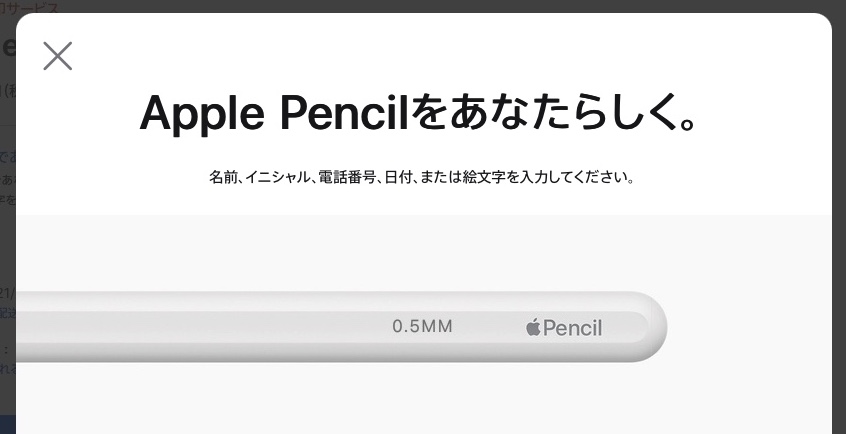Click the 0.5MM engraving text on the pencil
Image resolution: width=846 pixels, height=434 pixels.
(x=422, y=327)
